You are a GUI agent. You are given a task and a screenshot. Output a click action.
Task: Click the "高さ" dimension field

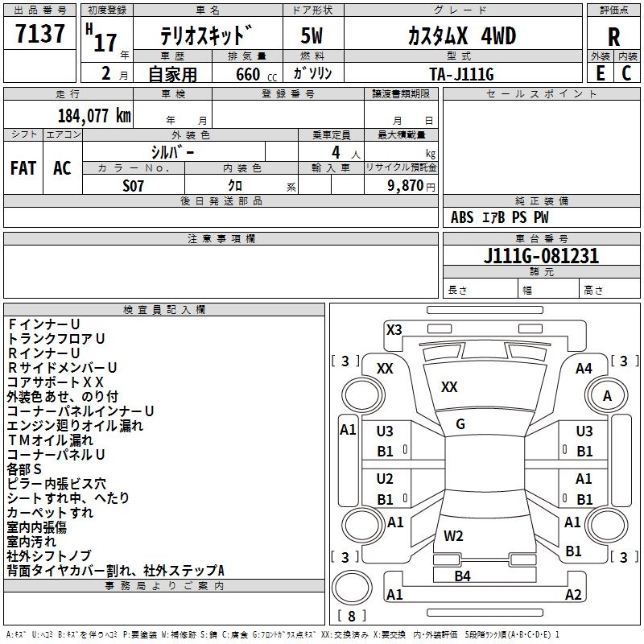[x=609, y=290]
